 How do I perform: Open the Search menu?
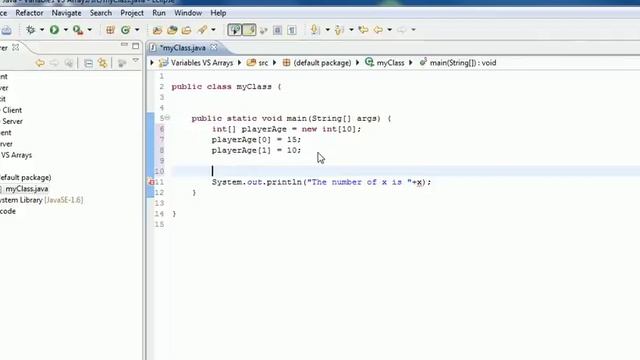pyautogui.click(x=101, y=13)
